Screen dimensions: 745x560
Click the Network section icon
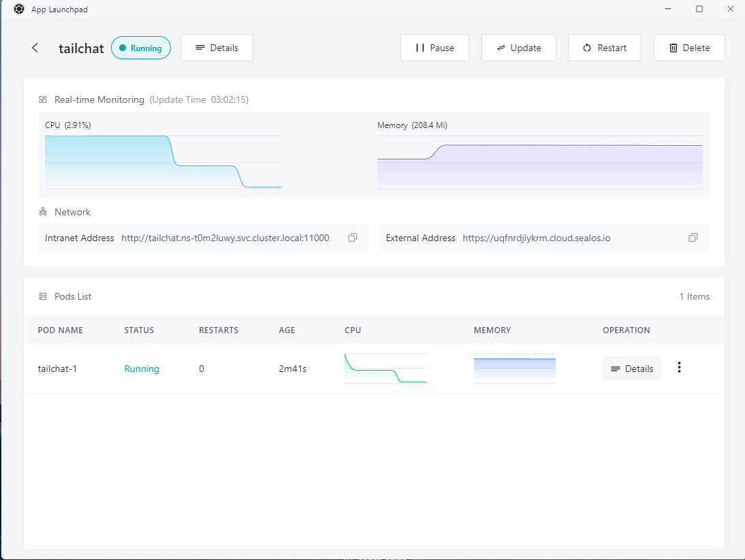point(43,212)
